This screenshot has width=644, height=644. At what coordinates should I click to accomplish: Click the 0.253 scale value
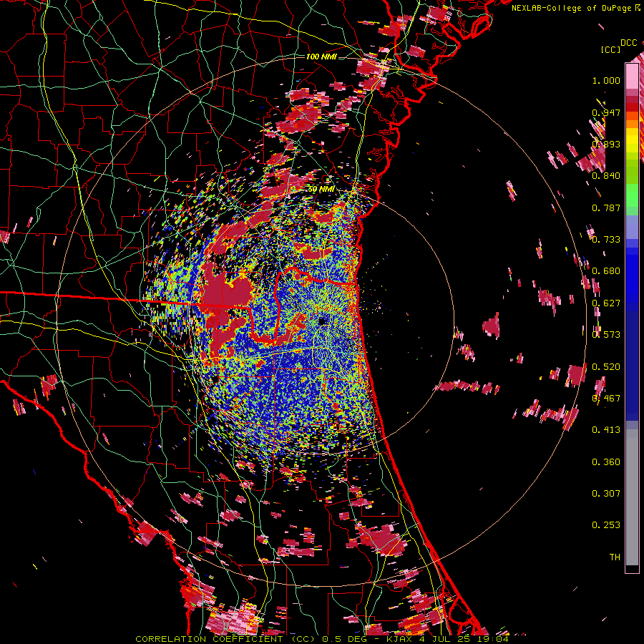click(606, 525)
